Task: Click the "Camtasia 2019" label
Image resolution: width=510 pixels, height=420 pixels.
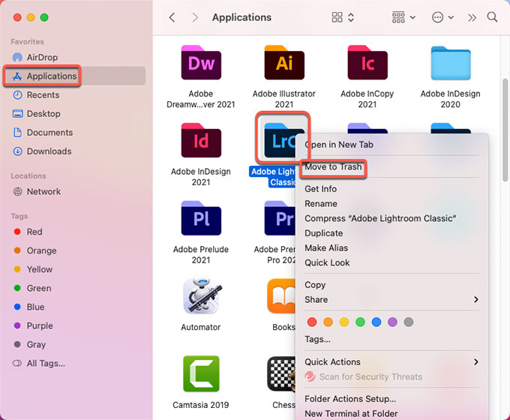Action: (201, 405)
